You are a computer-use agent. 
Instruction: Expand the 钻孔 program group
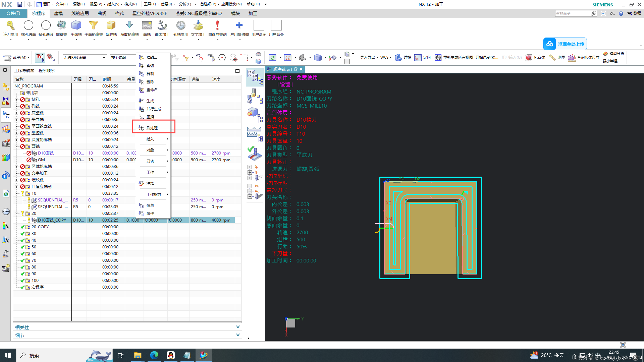click(16, 100)
